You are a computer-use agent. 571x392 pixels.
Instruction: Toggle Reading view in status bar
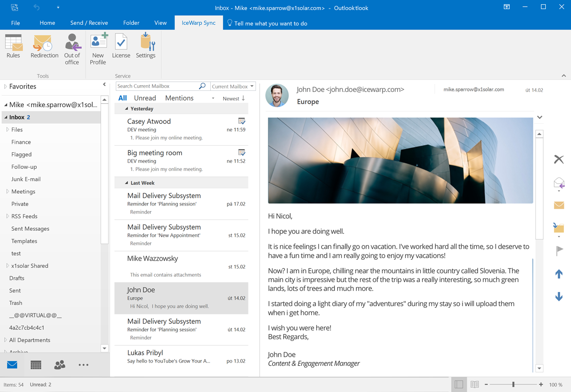[474, 384]
